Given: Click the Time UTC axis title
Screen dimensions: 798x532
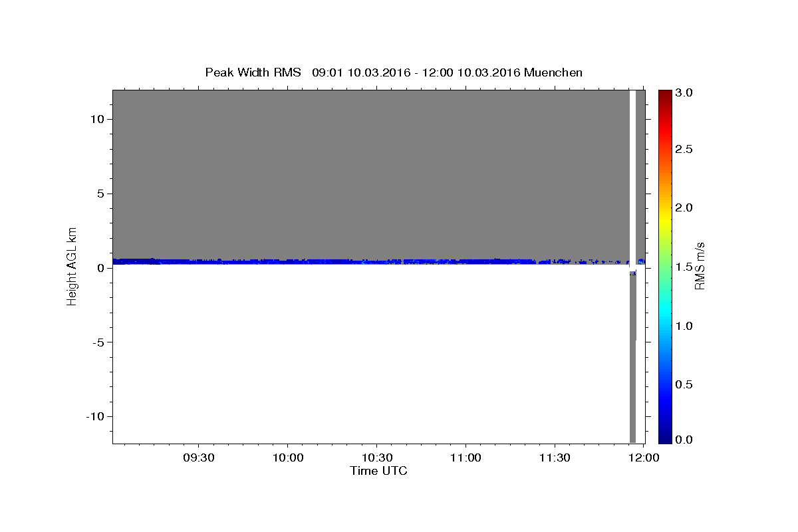Looking at the screenshot, I should 378,471.
